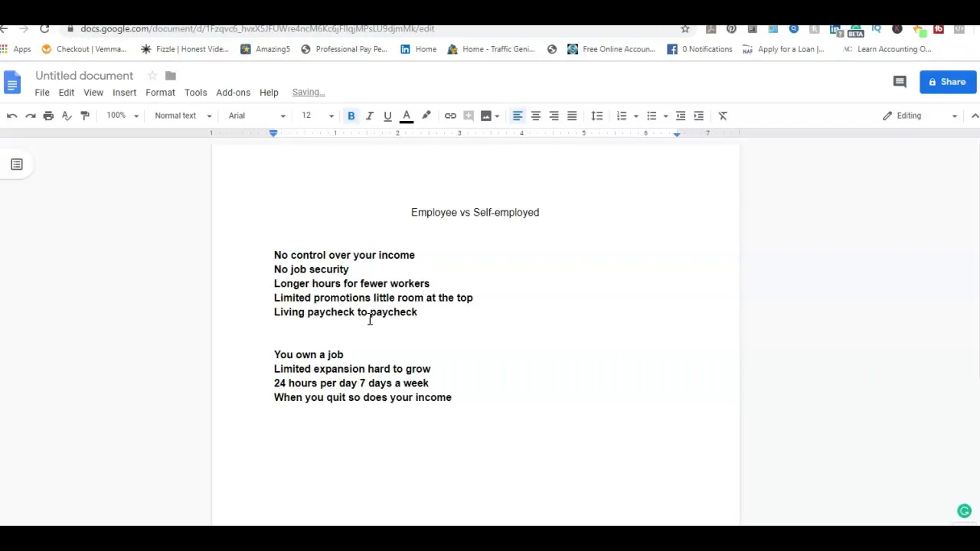This screenshot has height=551, width=980.
Task: Open the Arial font dropdown
Action: click(x=256, y=116)
